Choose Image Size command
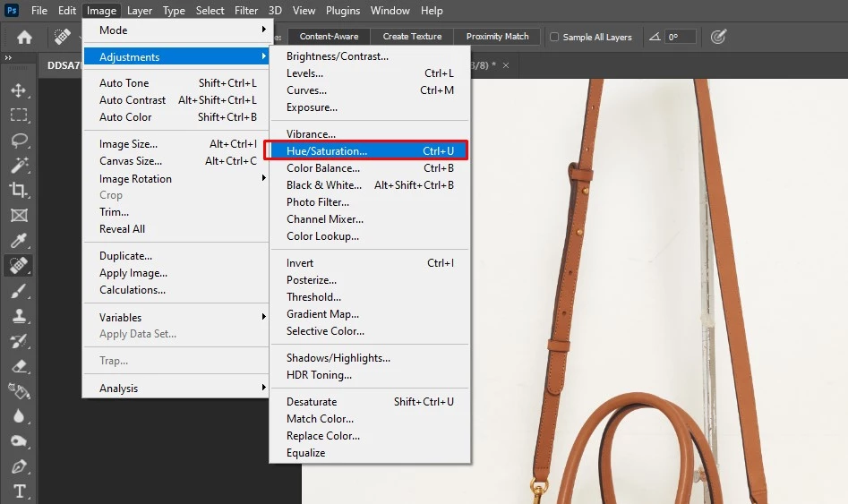The width and height of the screenshot is (848, 504). point(176,144)
